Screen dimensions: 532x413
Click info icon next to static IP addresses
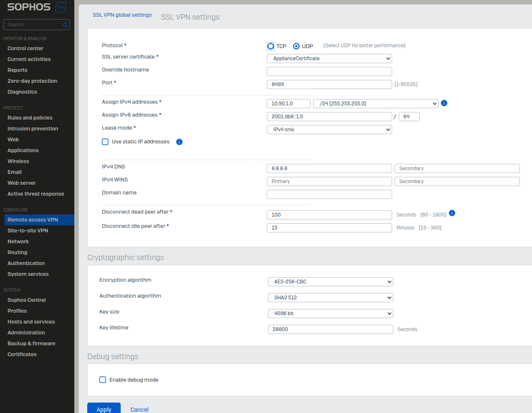(179, 142)
